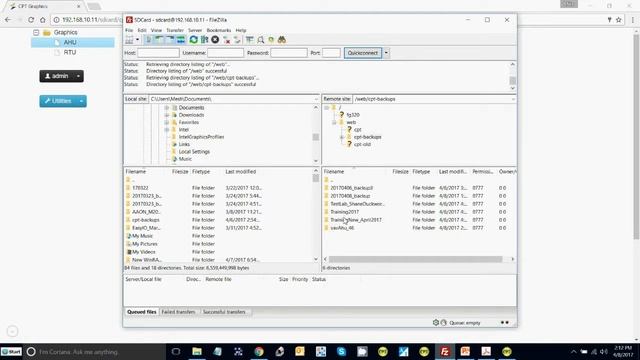Expand the Intel folder in local tree
Viewport: 640px width, 360px height.
[x=167, y=130]
